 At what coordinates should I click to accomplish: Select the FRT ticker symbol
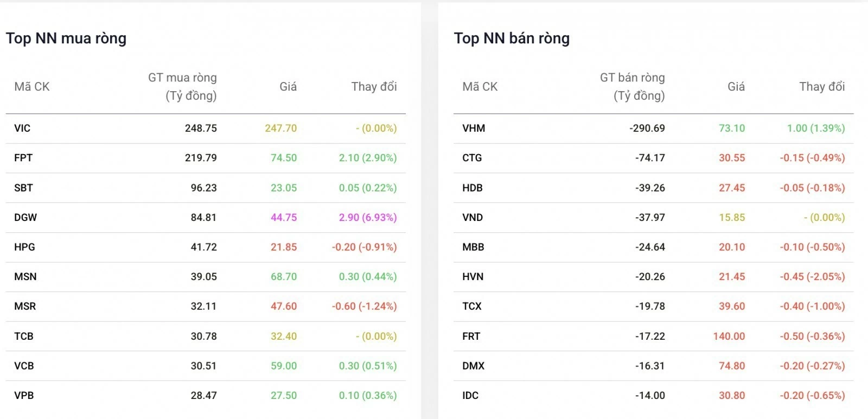pyautogui.click(x=471, y=336)
